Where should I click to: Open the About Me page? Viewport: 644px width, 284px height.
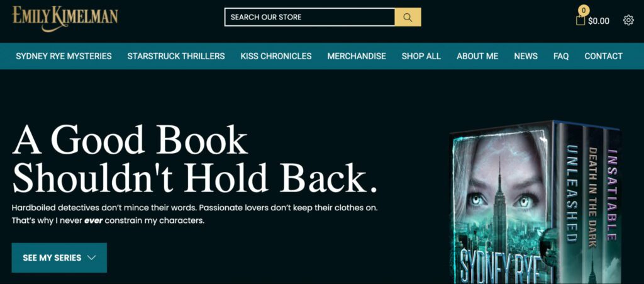click(x=477, y=56)
